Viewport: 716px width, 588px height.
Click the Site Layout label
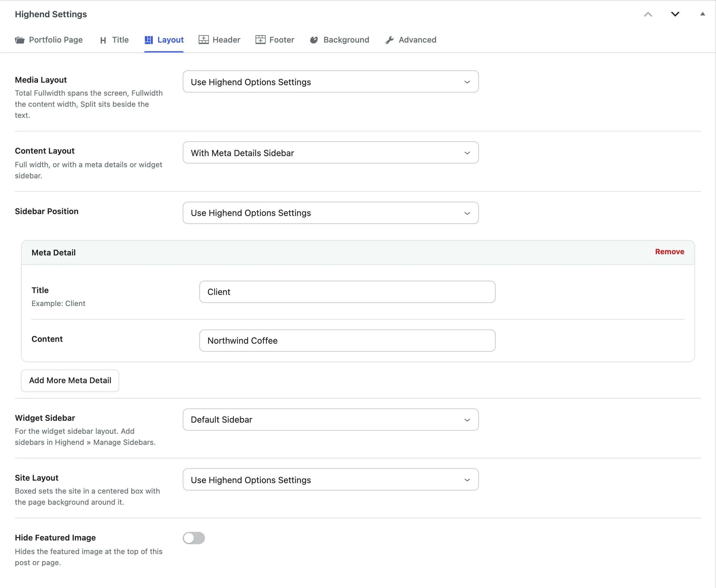[37, 478]
